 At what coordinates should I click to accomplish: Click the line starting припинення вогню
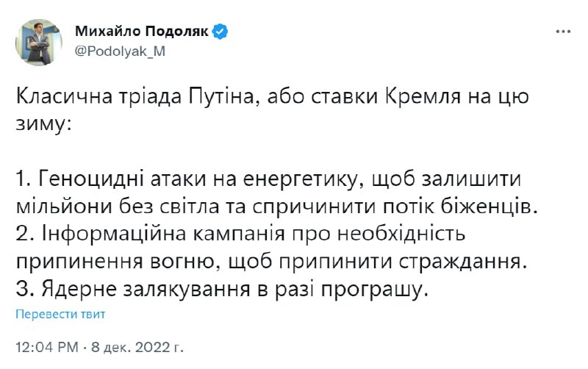pos(269,262)
